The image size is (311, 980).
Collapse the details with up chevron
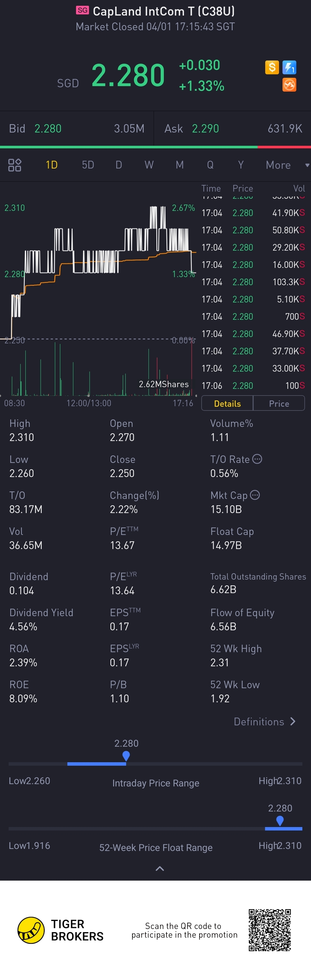coord(160,868)
